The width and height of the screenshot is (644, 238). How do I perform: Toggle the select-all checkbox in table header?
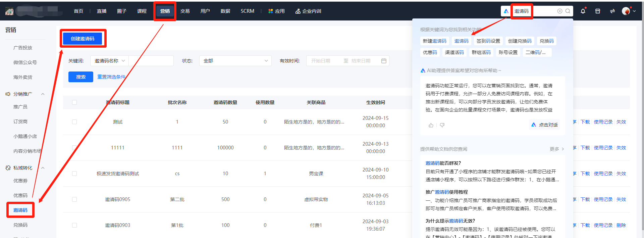click(x=74, y=102)
